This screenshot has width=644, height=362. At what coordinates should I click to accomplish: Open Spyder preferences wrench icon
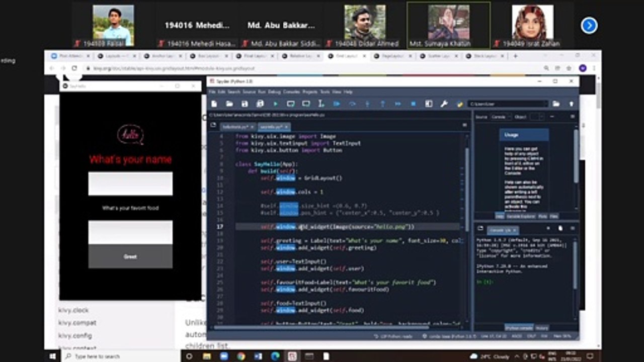444,104
